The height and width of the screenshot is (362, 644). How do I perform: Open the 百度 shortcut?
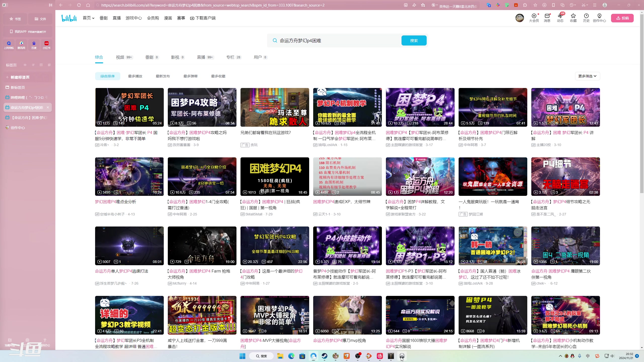point(34,45)
